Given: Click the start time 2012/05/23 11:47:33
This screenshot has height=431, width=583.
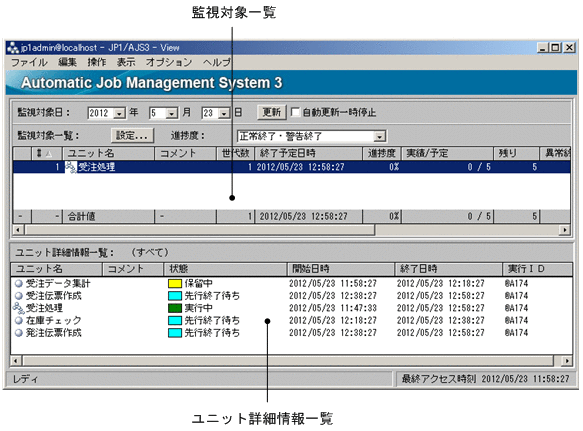Looking at the screenshot, I should pyautogui.click(x=333, y=308).
